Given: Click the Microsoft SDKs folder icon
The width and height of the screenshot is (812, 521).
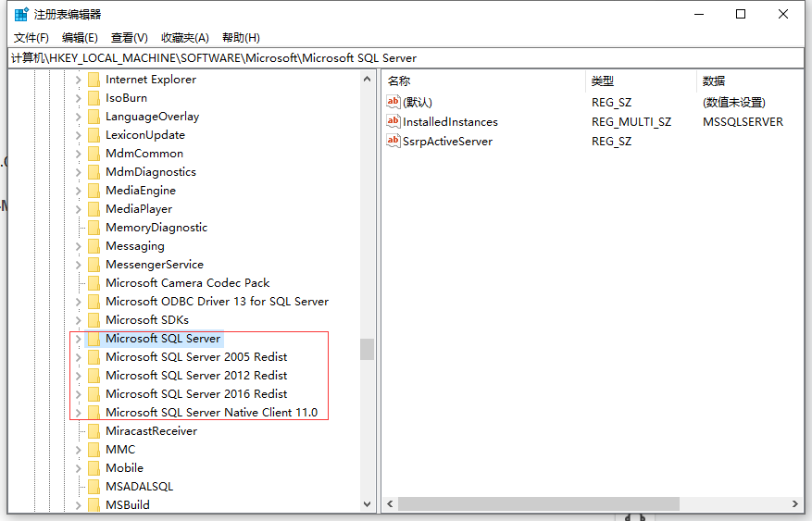Looking at the screenshot, I should pyautogui.click(x=94, y=320).
